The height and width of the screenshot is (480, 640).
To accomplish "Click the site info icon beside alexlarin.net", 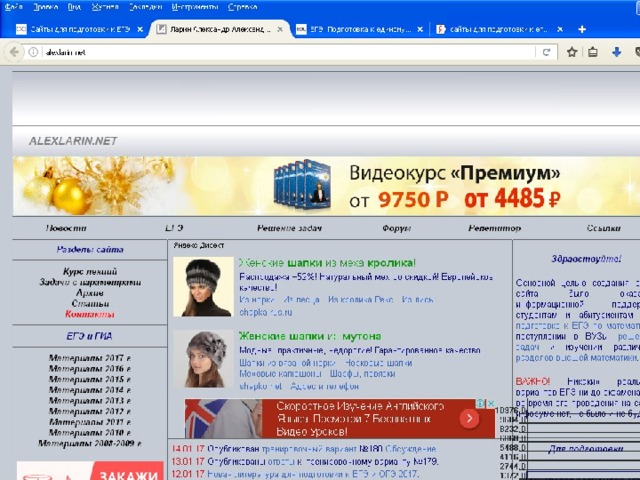I will [x=33, y=52].
